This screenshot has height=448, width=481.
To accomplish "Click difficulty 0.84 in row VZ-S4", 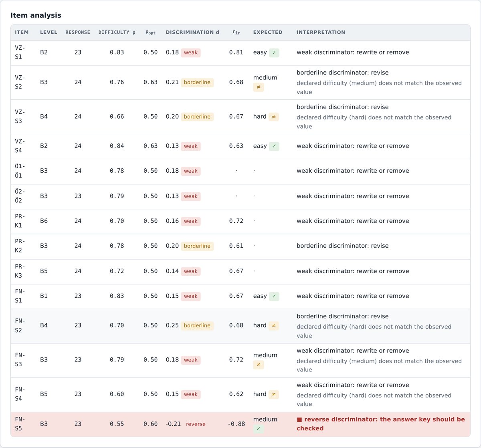I will pyautogui.click(x=117, y=146).
